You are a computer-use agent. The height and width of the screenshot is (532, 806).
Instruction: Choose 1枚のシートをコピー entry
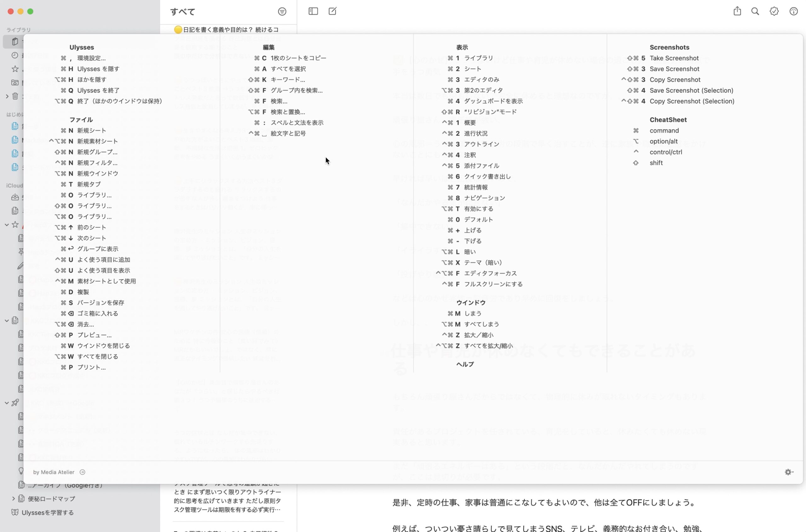(x=298, y=58)
